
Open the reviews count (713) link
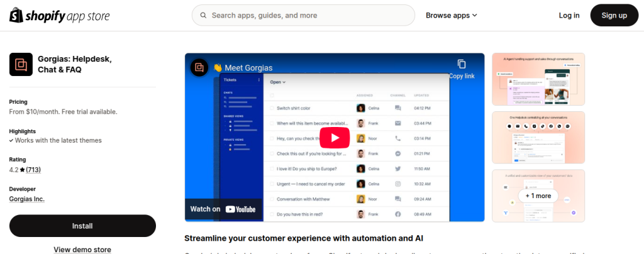(x=33, y=170)
